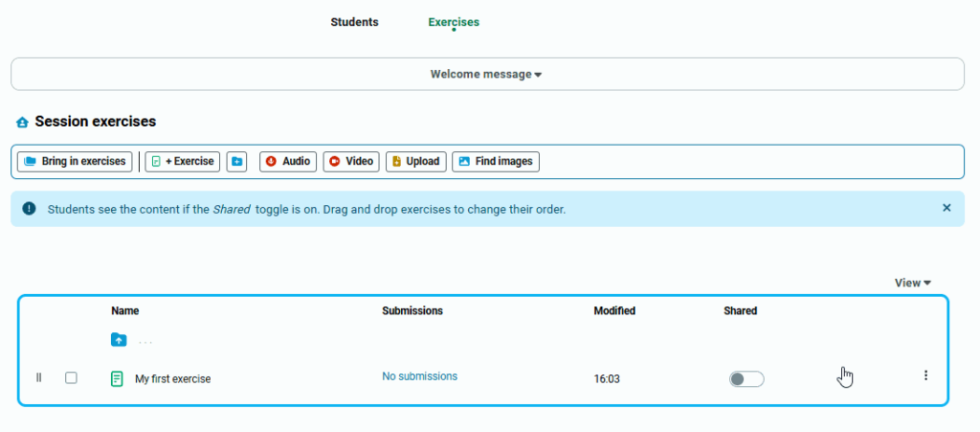Viewport: 980px width, 432px height.
Task: Switch to the Students tab
Action: tap(354, 22)
